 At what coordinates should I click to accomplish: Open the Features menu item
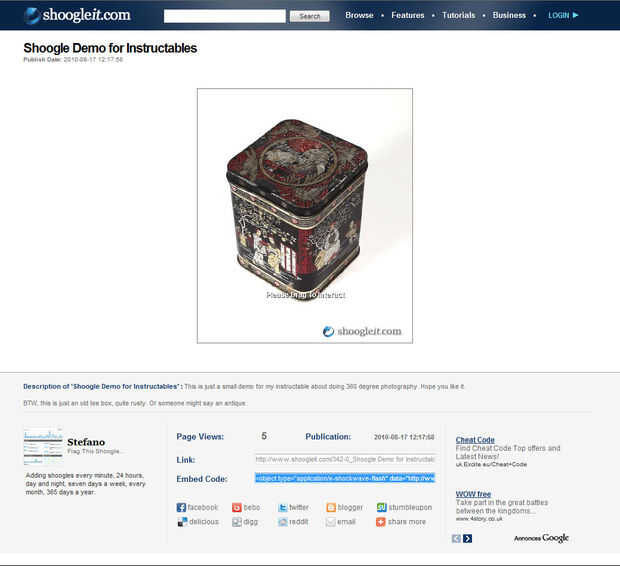[x=408, y=15]
